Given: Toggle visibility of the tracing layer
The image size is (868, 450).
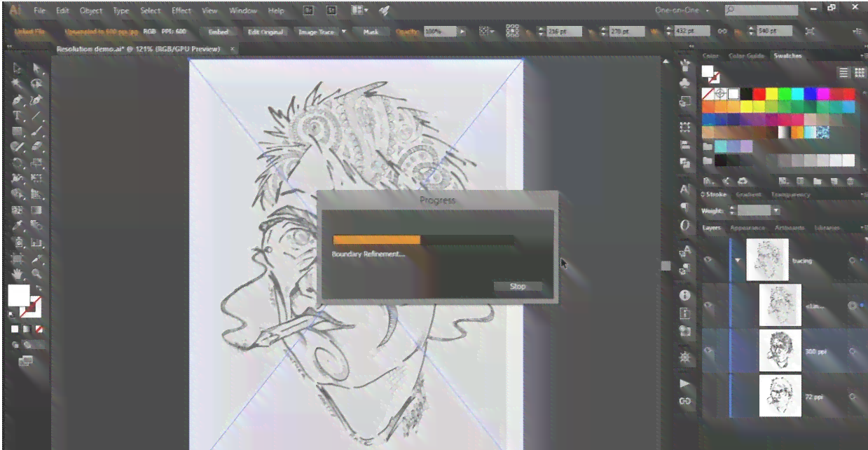Looking at the screenshot, I should (x=708, y=260).
